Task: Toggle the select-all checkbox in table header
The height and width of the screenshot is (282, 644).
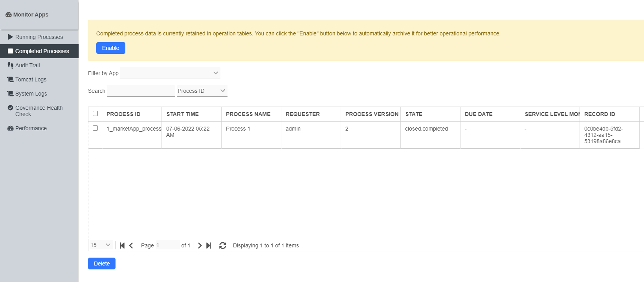Action: (x=95, y=114)
